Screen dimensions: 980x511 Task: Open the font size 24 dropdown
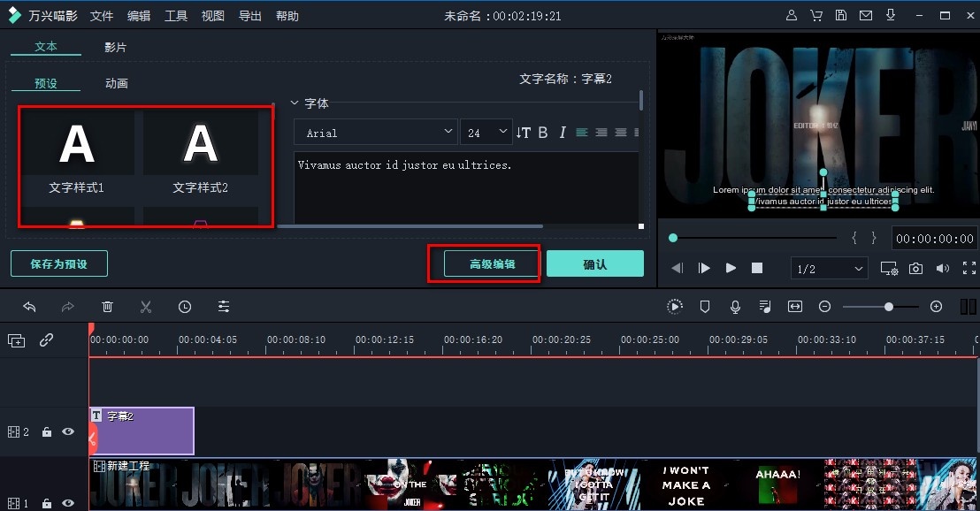pos(486,132)
